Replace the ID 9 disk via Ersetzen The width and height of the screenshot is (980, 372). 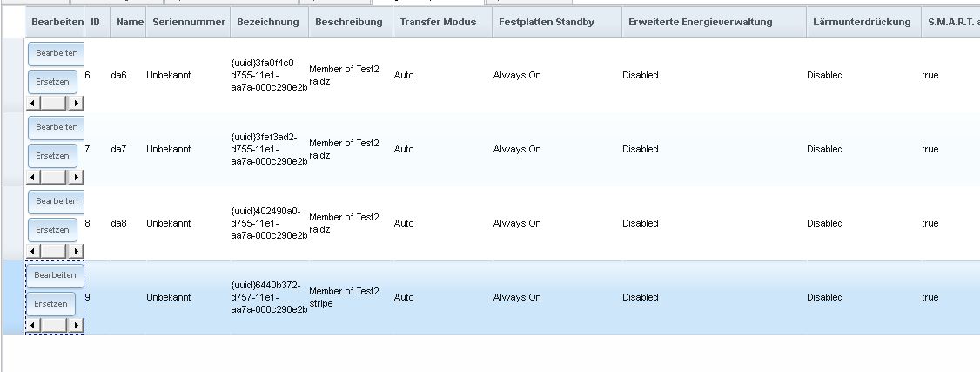[51, 304]
